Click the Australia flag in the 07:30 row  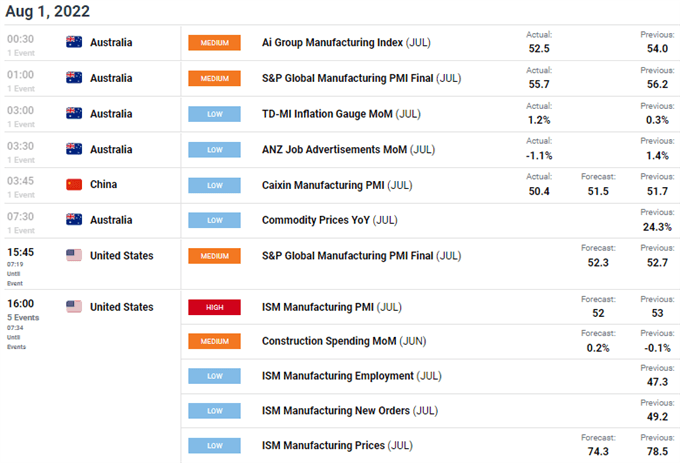click(73, 219)
